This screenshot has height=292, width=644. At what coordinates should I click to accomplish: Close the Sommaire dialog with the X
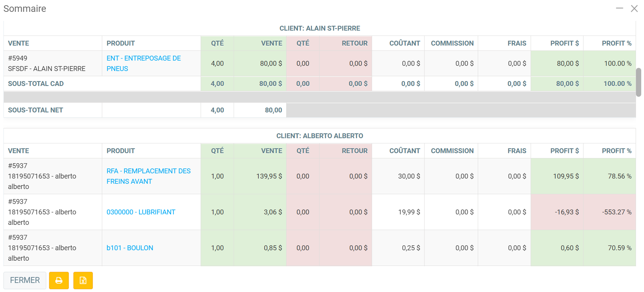point(634,8)
